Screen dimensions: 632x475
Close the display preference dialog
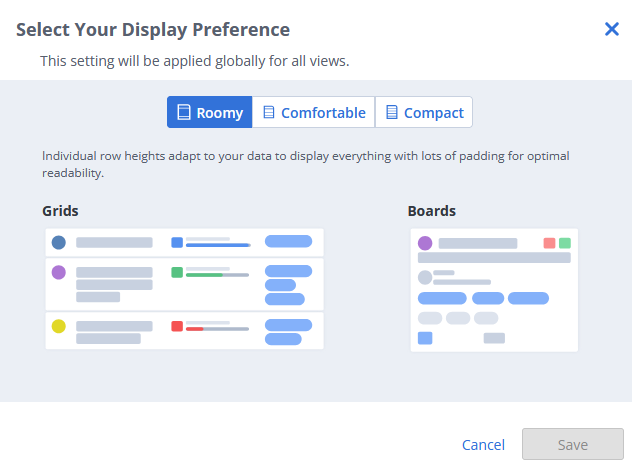[x=612, y=29]
